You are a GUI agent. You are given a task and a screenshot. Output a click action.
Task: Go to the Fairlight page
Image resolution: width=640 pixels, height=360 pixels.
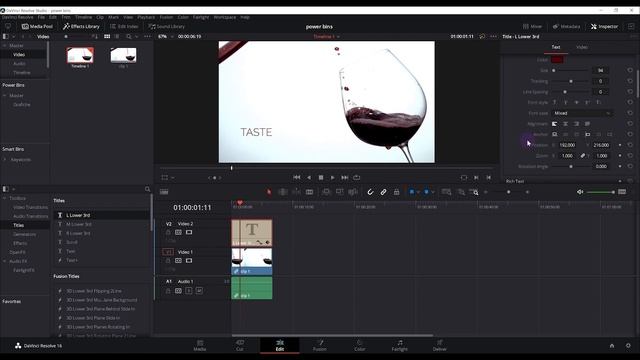click(x=400, y=345)
